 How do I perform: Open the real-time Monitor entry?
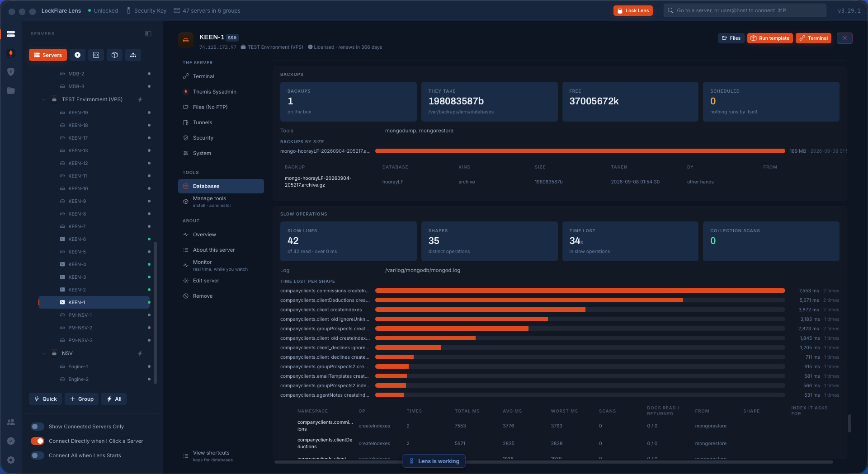[x=221, y=265]
